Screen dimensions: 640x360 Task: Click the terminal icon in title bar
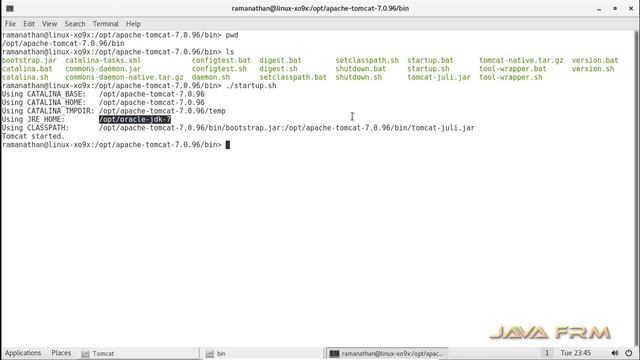(10, 8)
